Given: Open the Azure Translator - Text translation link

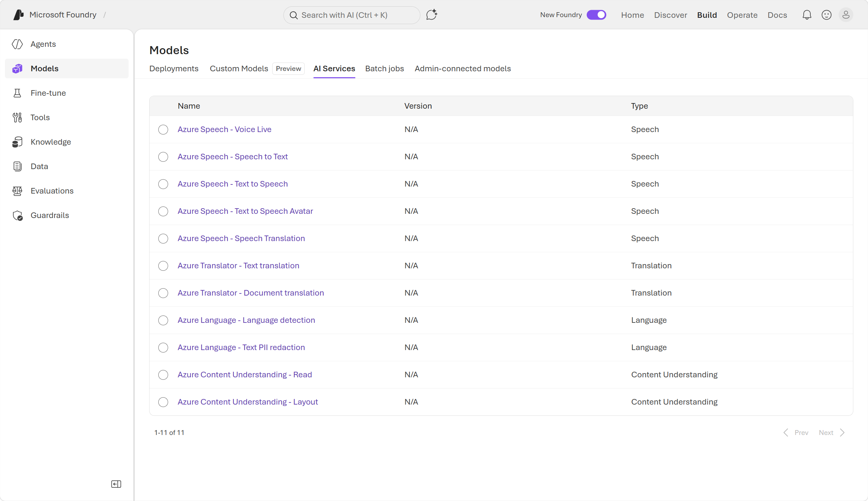Looking at the screenshot, I should click(238, 266).
